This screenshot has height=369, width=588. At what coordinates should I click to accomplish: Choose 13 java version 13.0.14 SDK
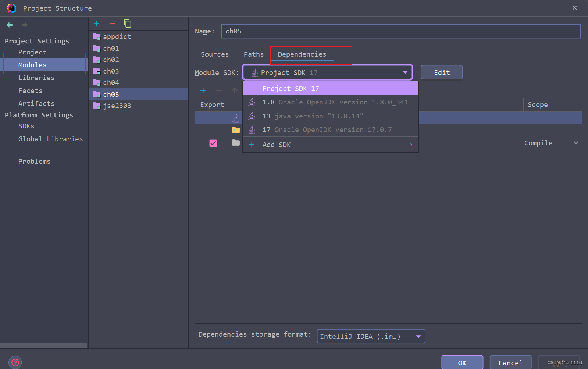click(x=331, y=116)
